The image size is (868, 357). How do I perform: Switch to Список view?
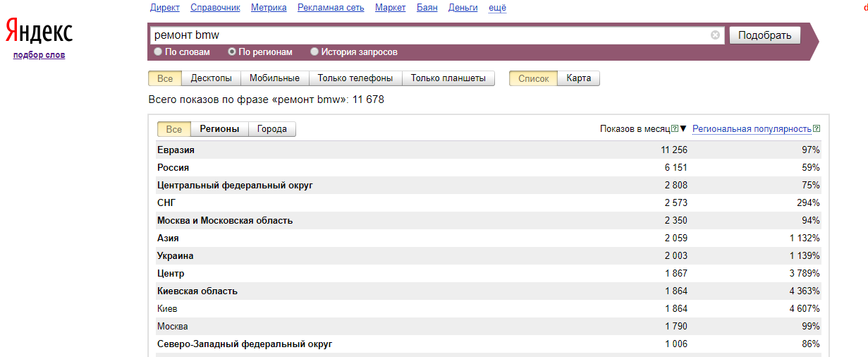pos(533,78)
